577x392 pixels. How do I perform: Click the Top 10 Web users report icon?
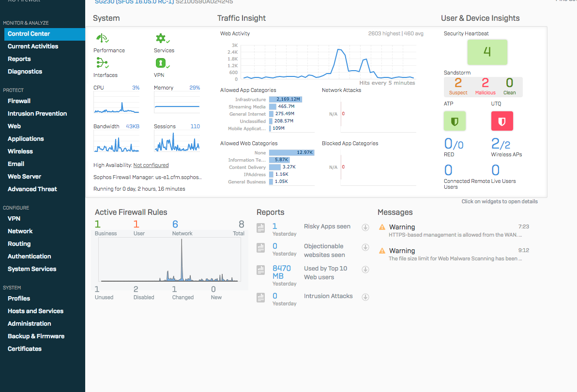click(x=260, y=270)
